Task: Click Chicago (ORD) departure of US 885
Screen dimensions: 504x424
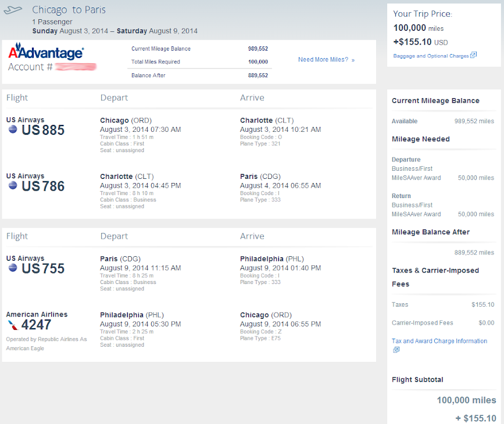Action: [126, 120]
